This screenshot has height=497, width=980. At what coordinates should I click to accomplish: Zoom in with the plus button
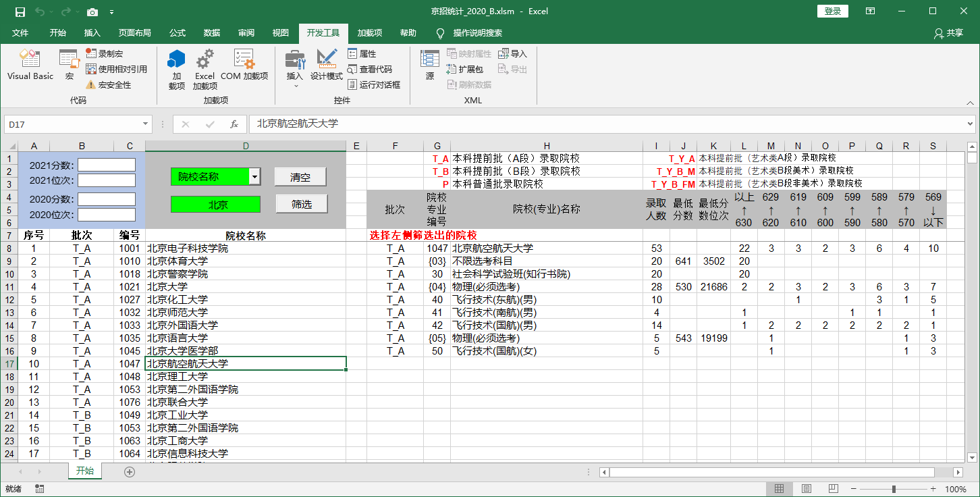pyautogui.click(x=934, y=489)
